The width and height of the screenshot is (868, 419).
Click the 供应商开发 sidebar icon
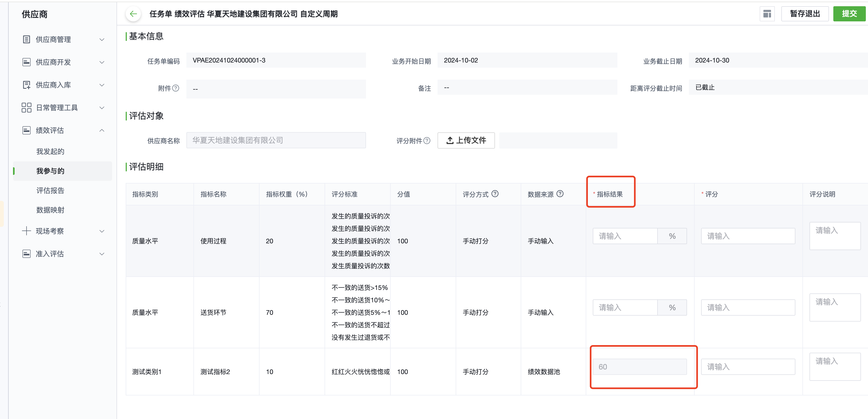coord(26,62)
